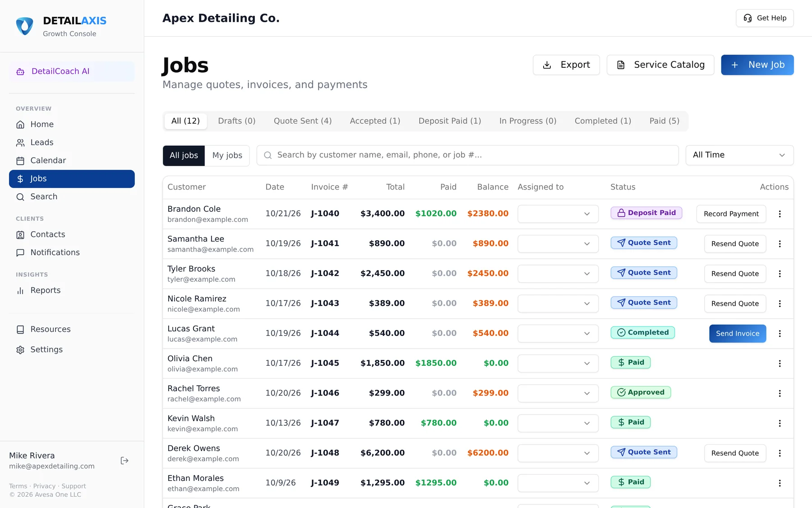Image resolution: width=812 pixels, height=508 pixels.
Task: Resend quote to Derek Owens
Action: (735, 453)
